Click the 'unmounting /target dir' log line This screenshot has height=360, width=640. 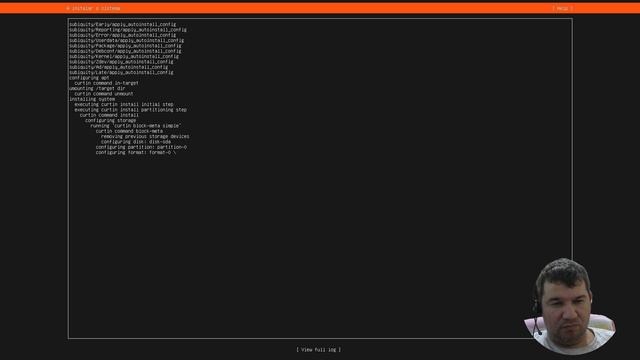[97, 88]
